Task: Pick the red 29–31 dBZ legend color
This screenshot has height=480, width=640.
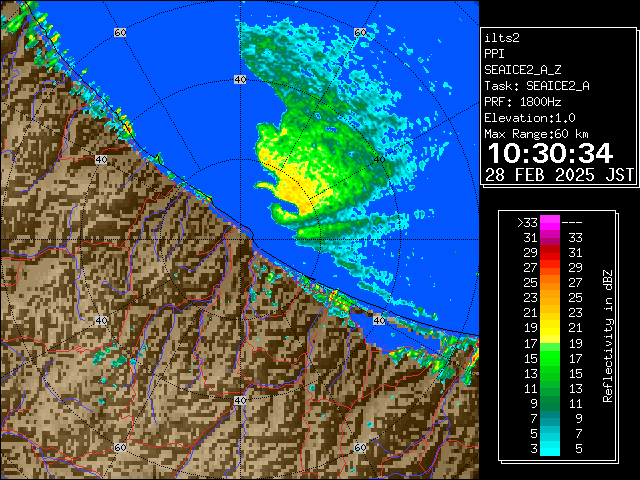Action: click(550, 253)
